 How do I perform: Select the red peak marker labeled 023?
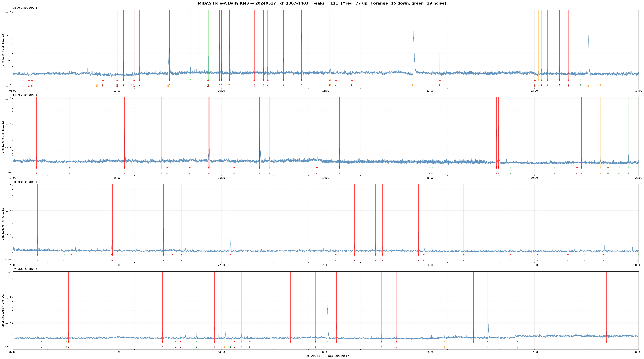(301, 80)
